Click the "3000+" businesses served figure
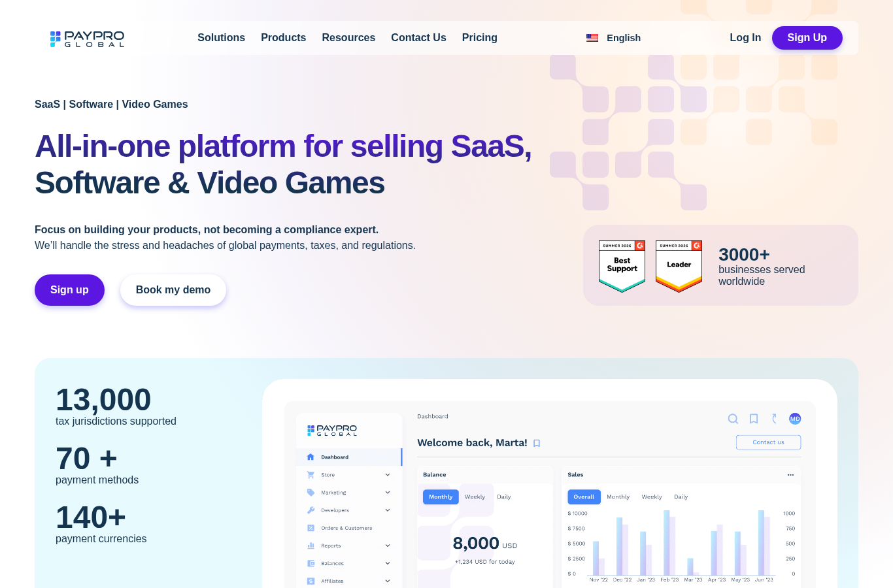The height and width of the screenshot is (588, 893). coord(744,254)
